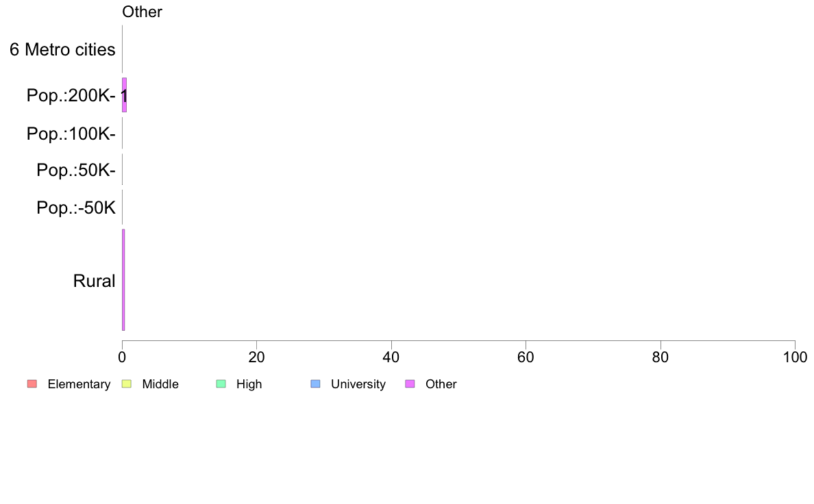Click the Elementary red legend swatch
Image resolution: width=814 pixels, height=504 pixels.
coord(32,384)
